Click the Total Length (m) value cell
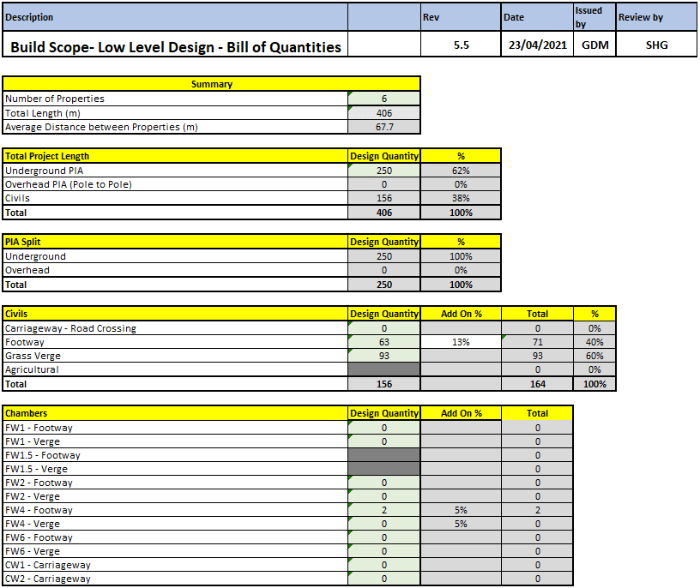 [x=384, y=113]
